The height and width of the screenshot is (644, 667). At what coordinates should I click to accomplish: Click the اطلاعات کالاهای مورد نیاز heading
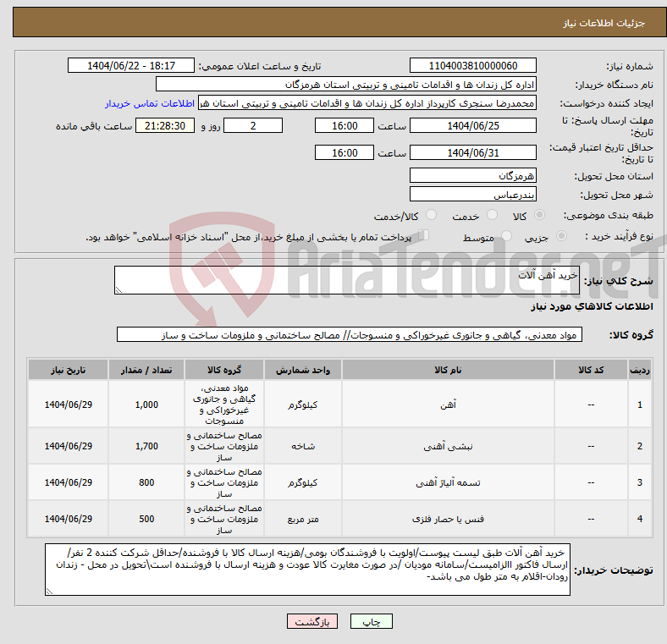tap(592, 306)
